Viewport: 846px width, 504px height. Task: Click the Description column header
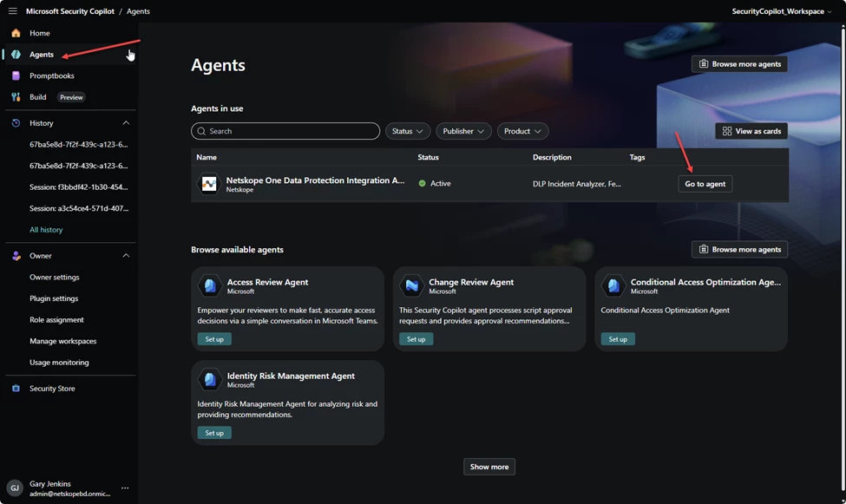(552, 158)
